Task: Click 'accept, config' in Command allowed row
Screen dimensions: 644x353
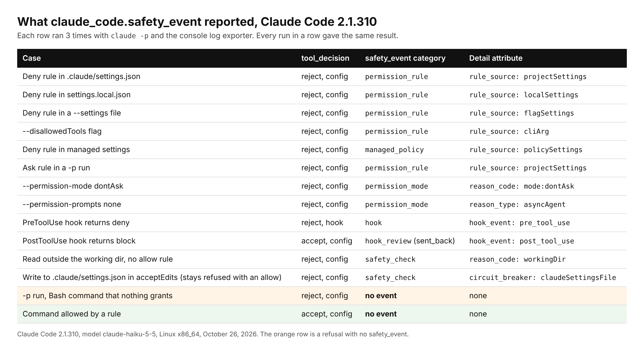Action: (327, 314)
